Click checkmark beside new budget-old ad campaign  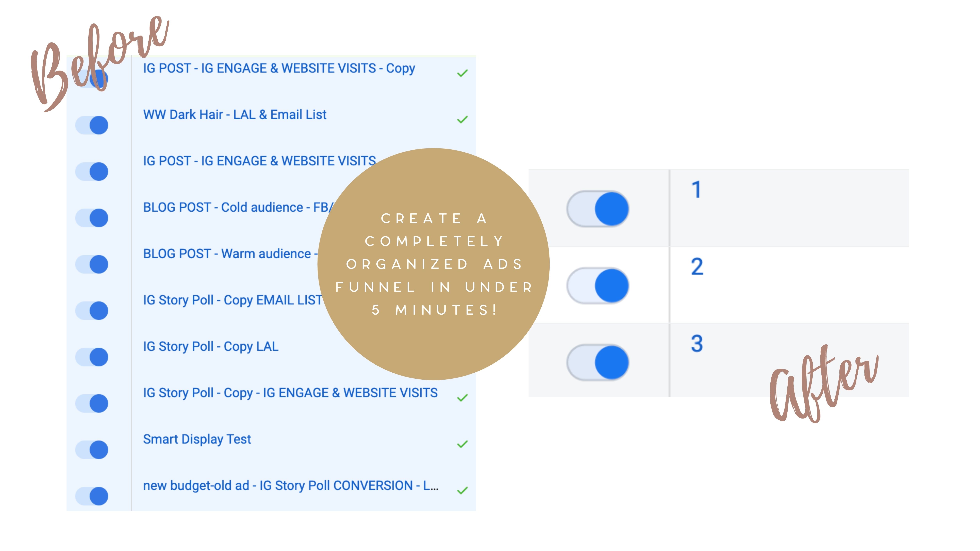[x=462, y=491]
